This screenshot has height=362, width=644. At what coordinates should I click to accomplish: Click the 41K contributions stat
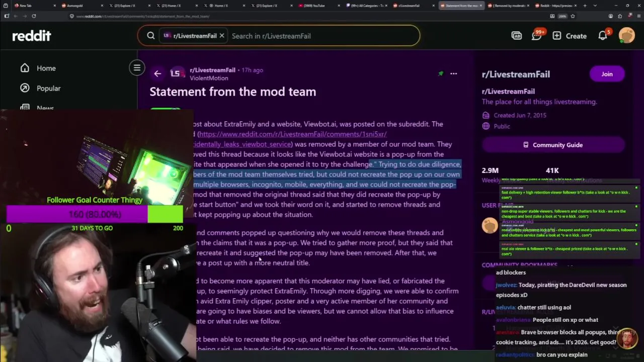click(x=552, y=170)
